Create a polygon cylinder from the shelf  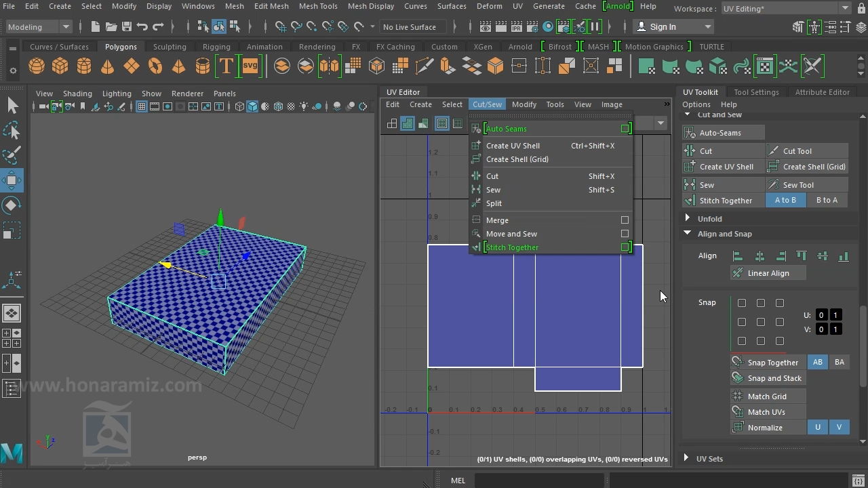[x=84, y=66]
